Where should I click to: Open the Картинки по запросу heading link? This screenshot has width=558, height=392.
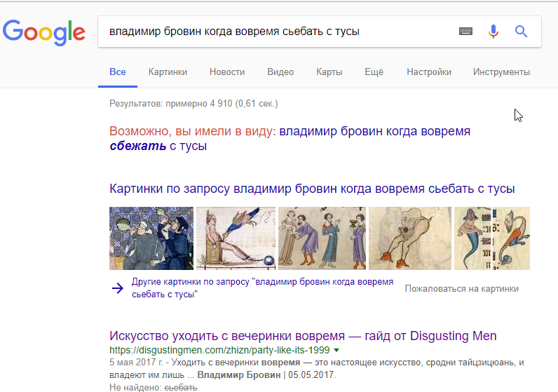click(x=312, y=189)
